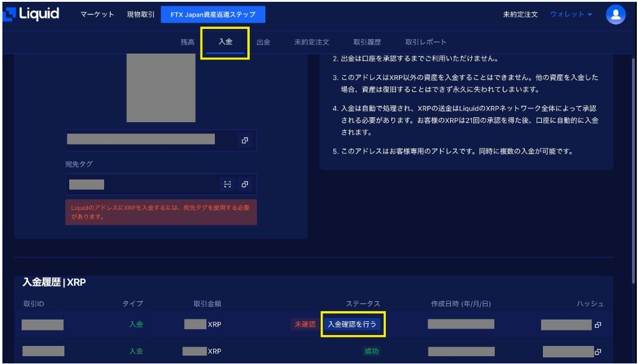
Task: Click note 2 about 出金は口座を承認するまで
Action: tap(415, 58)
